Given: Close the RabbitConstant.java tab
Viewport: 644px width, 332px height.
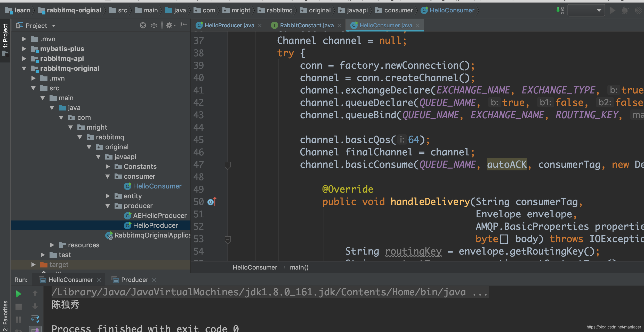Looking at the screenshot, I should point(339,26).
